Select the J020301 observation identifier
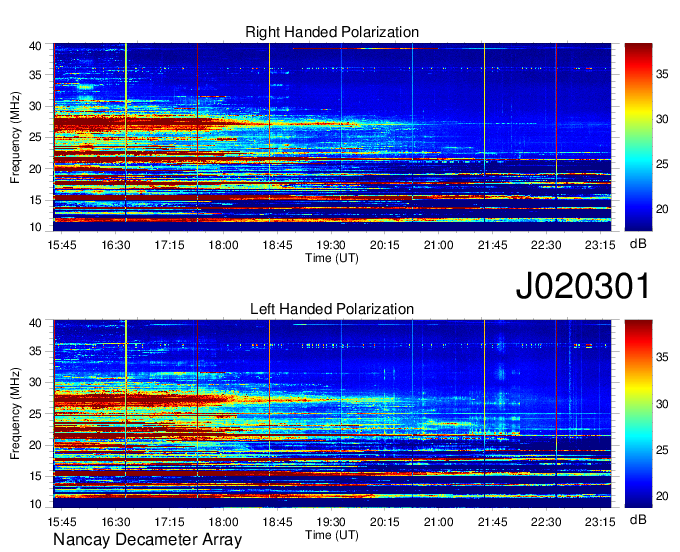680x552 pixels. pos(583,286)
